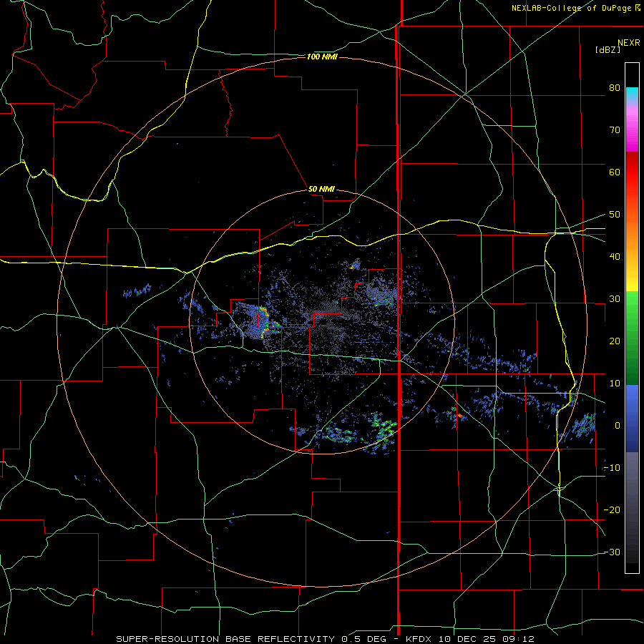Click the -30 value on dBZ scale
644x644 pixels.
pyautogui.click(x=612, y=552)
